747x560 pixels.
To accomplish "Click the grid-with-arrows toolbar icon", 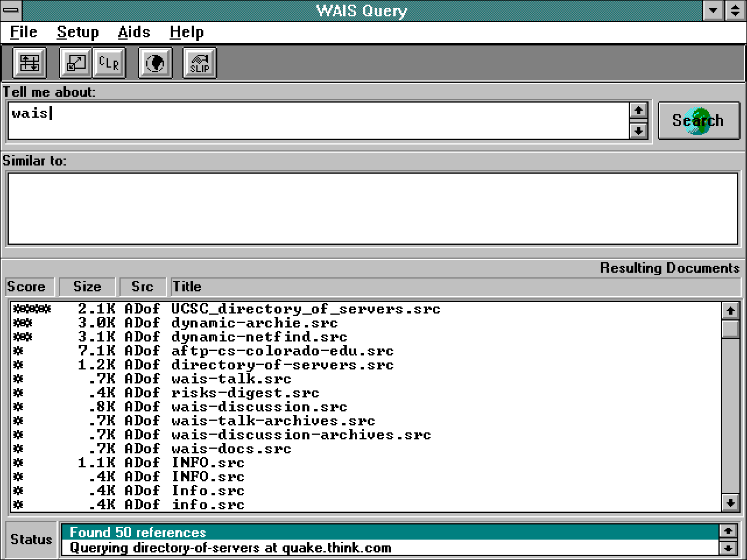I will (x=30, y=63).
